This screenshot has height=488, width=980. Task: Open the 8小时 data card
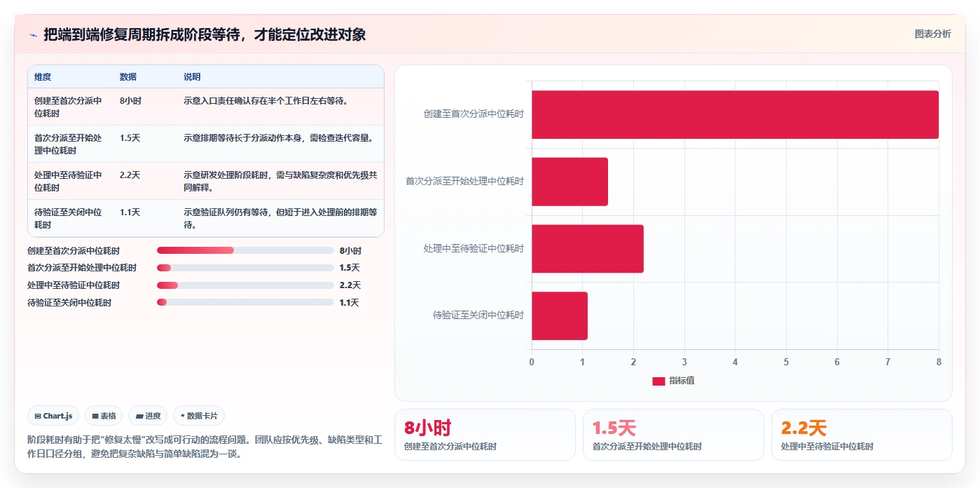[x=485, y=435]
